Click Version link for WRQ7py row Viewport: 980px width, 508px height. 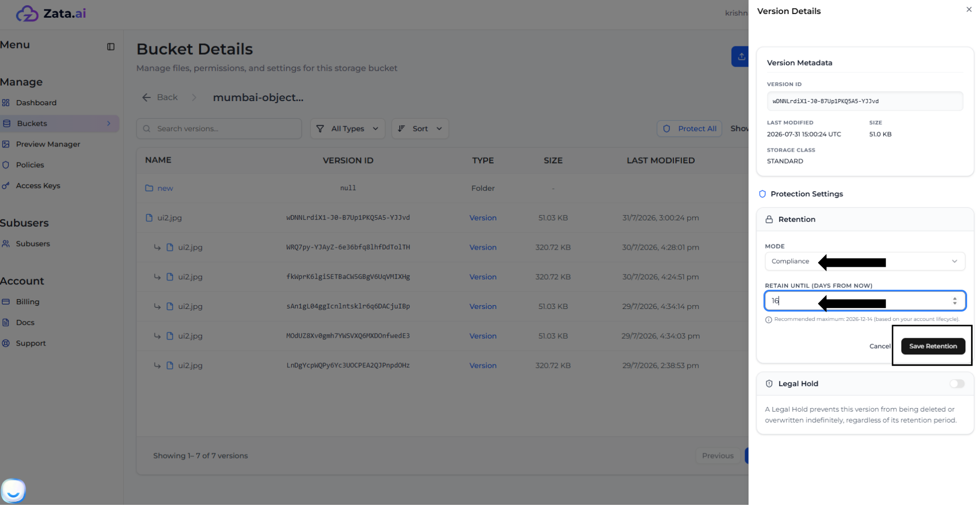pos(483,247)
